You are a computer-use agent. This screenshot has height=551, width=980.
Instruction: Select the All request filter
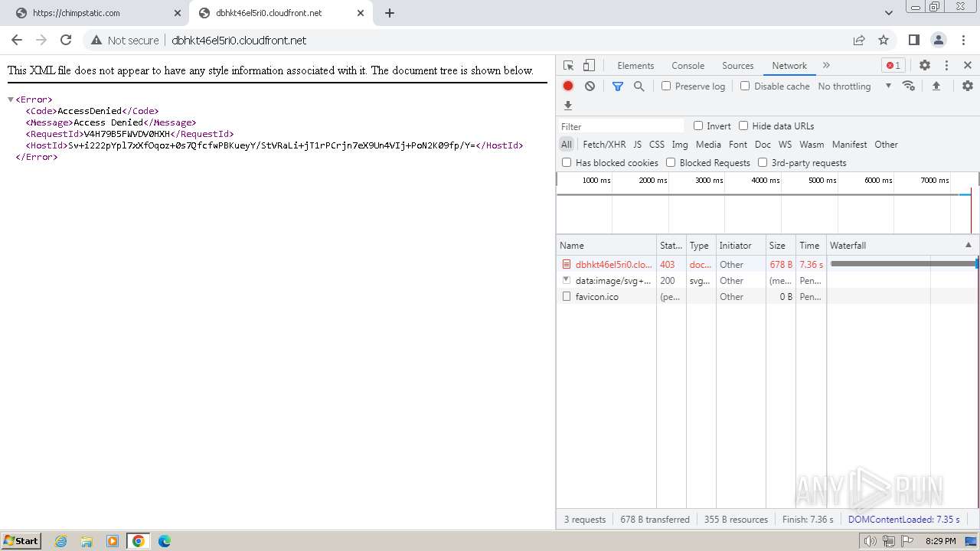[x=566, y=144]
